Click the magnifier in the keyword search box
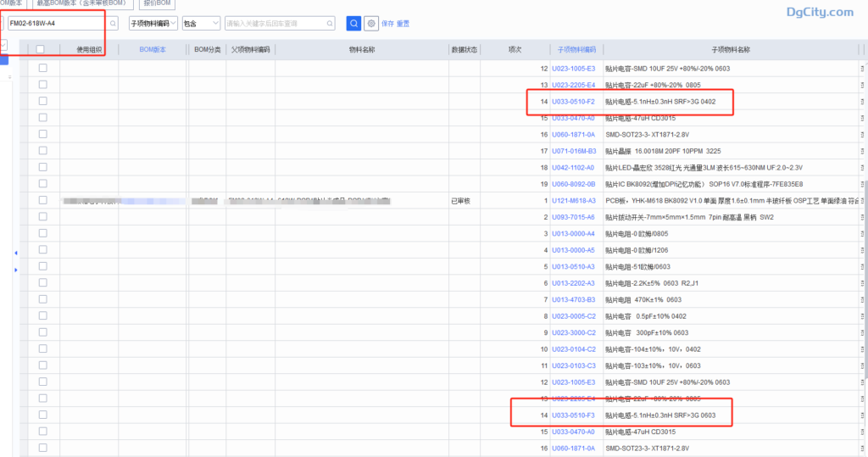The width and height of the screenshot is (868, 457). 329,24
